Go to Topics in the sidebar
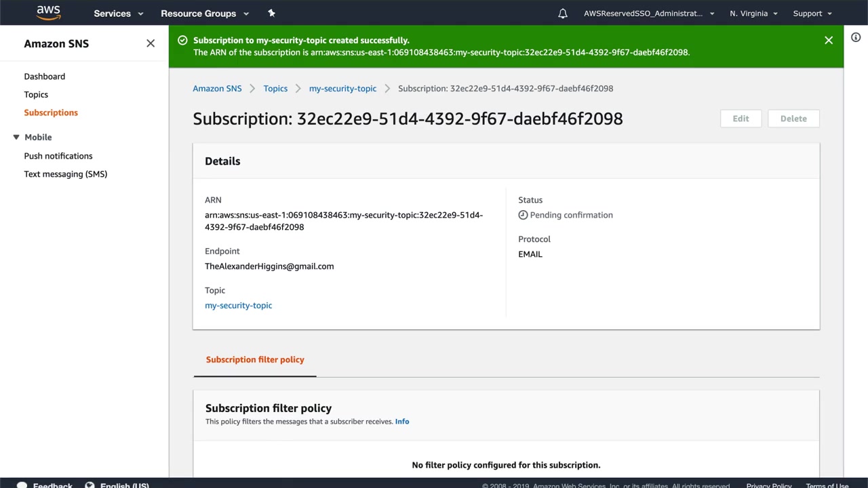 [x=36, y=95]
